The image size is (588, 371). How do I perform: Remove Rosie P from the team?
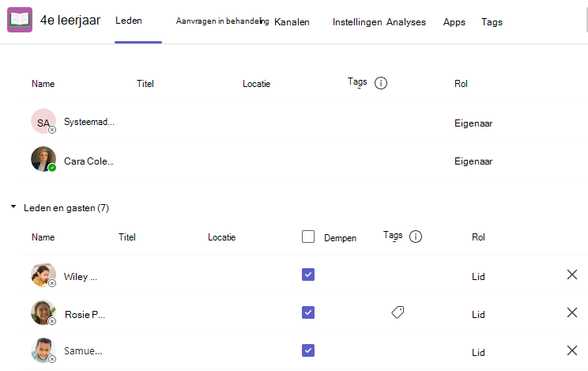572,312
